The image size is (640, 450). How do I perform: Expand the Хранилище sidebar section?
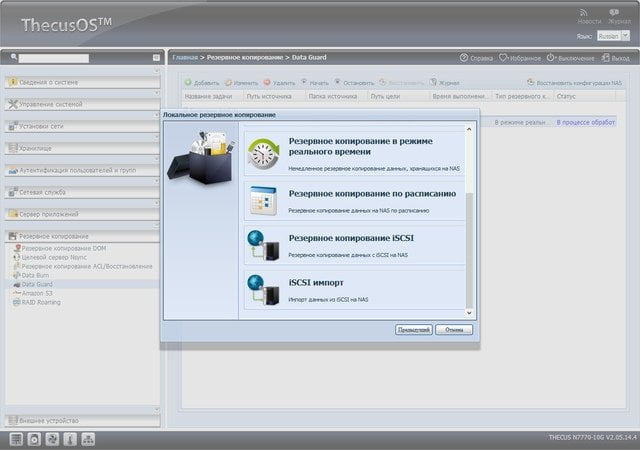point(82,148)
